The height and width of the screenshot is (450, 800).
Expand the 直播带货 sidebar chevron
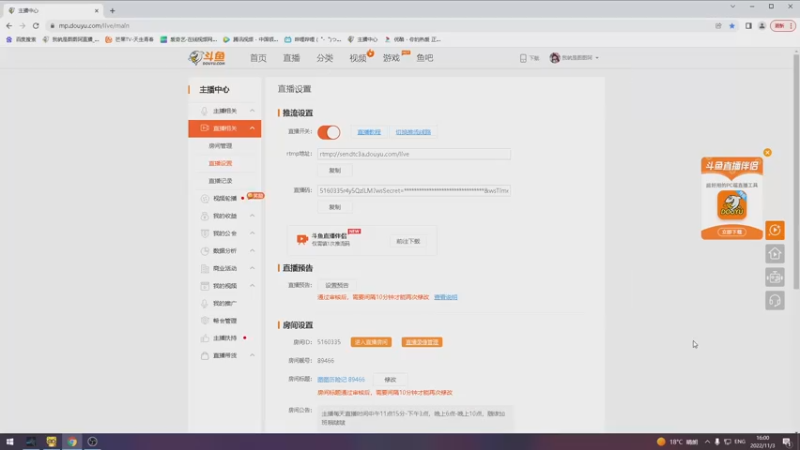tap(252, 355)
